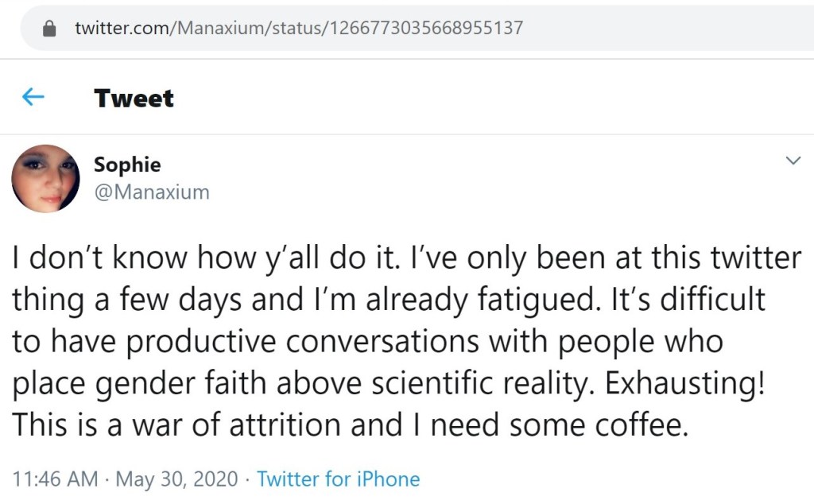This screenshot has width=814, height=504.
Task: Open tweet options via the chevron
Action: point(793,161)
